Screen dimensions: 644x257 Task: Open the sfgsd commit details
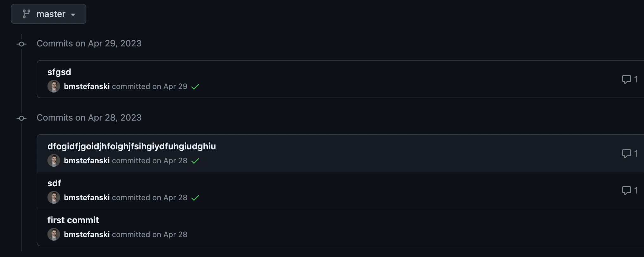point(59,72)
